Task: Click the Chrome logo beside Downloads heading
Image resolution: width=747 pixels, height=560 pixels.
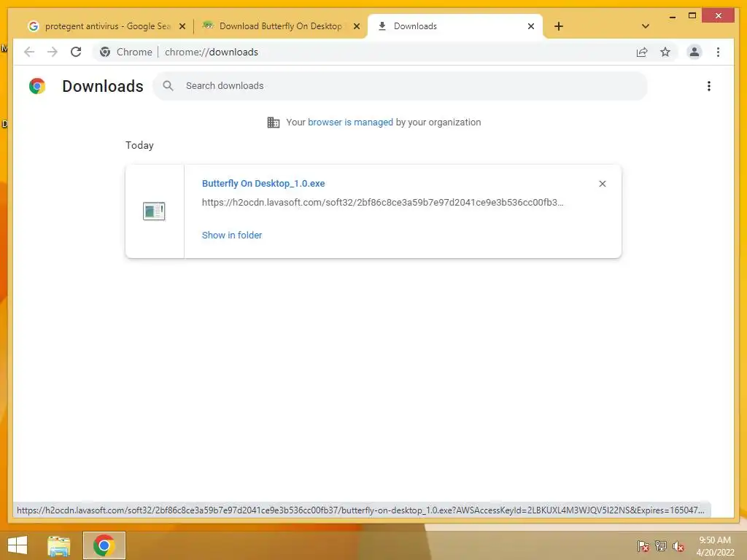Action: click(x=36, y=86)
